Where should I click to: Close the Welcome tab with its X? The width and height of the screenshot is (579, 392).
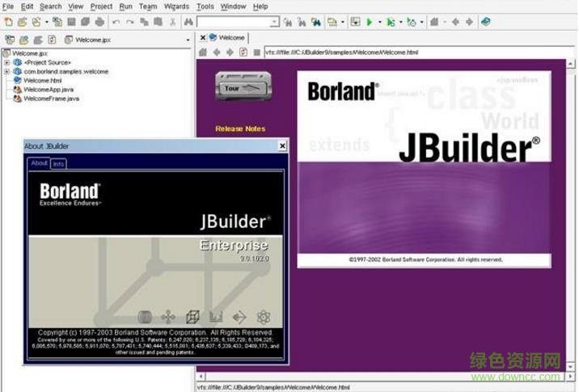point(203,38)
